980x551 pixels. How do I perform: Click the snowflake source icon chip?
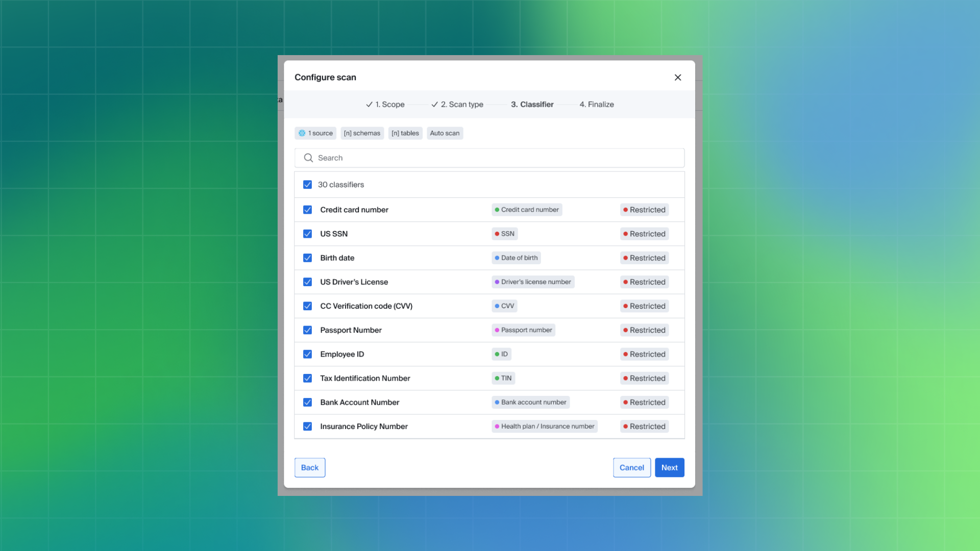(x=302, y=133)
